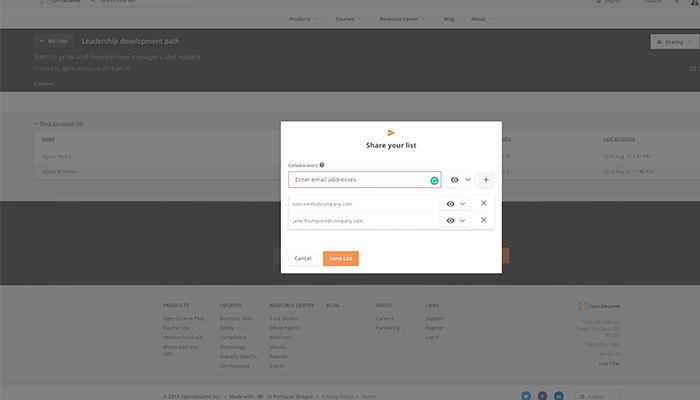
Task: Toggle view permission eye for jane.thompson
Action: (450, 221)
